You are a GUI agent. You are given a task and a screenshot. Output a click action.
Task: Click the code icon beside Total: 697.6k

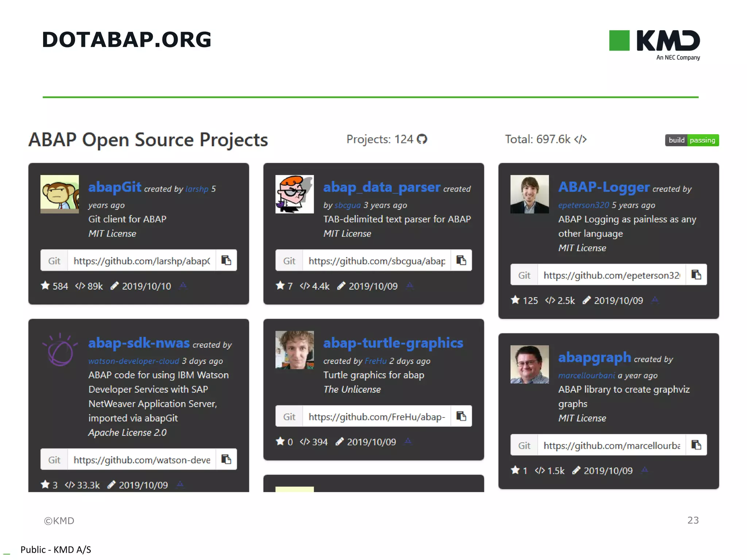pyautogui.click(x=580, y=139)
